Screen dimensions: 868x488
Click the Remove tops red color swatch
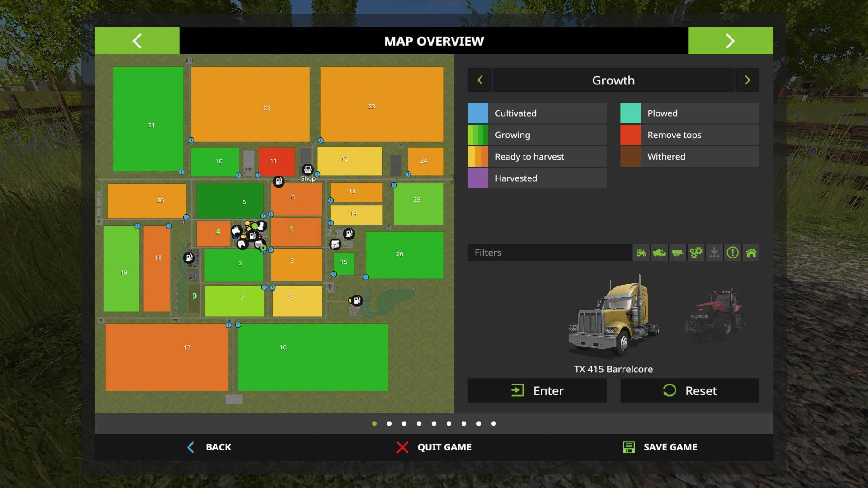pos(630,135)
